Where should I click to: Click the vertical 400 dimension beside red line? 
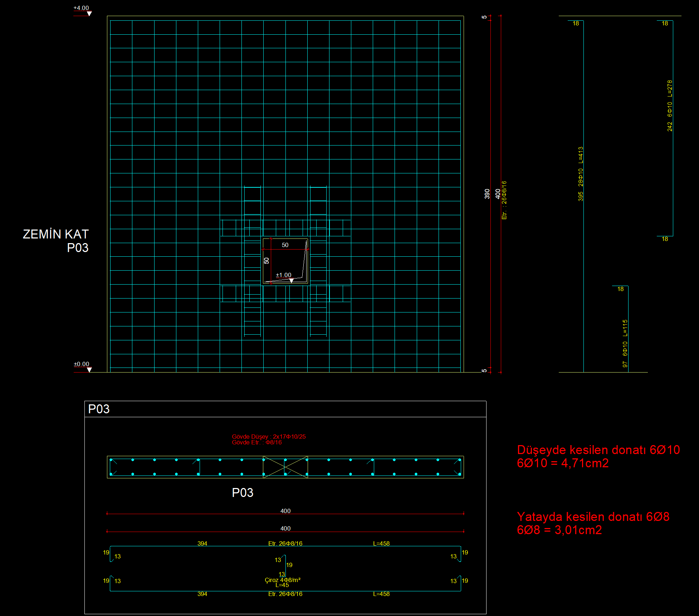[x=498, y=194]
